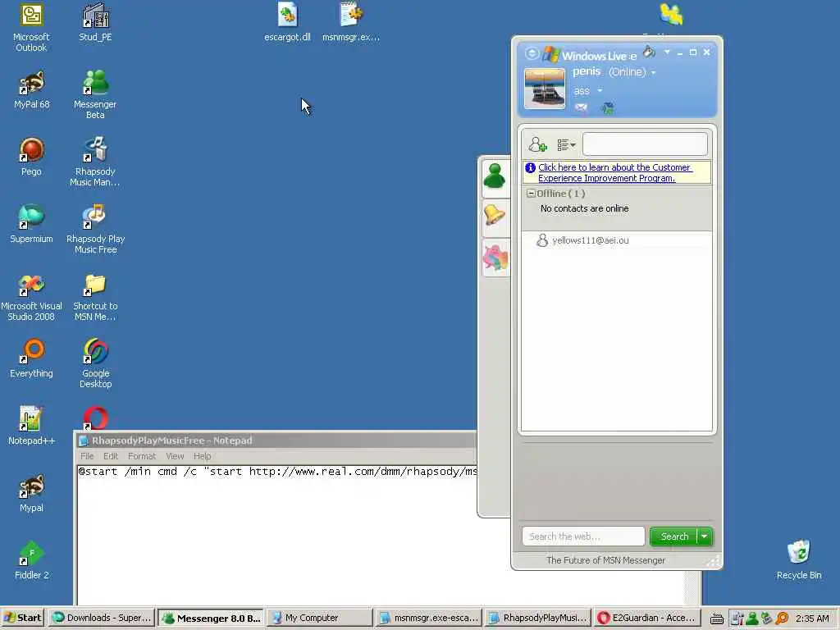Click the e-mail inbox envelope icon in Messenger
840x630 pixels.
(581, 108)
